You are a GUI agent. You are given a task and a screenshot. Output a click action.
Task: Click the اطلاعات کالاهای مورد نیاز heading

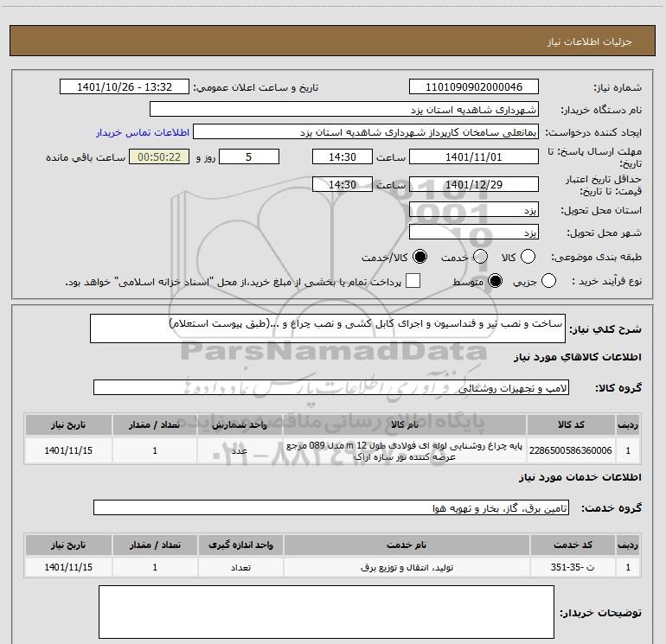pyautogui.click(x=578, y=357)
